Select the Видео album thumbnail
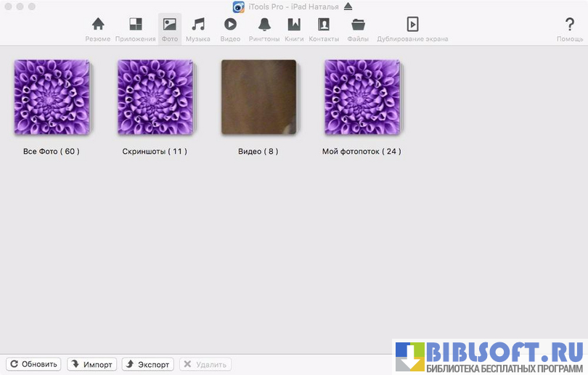 point(258,97)
